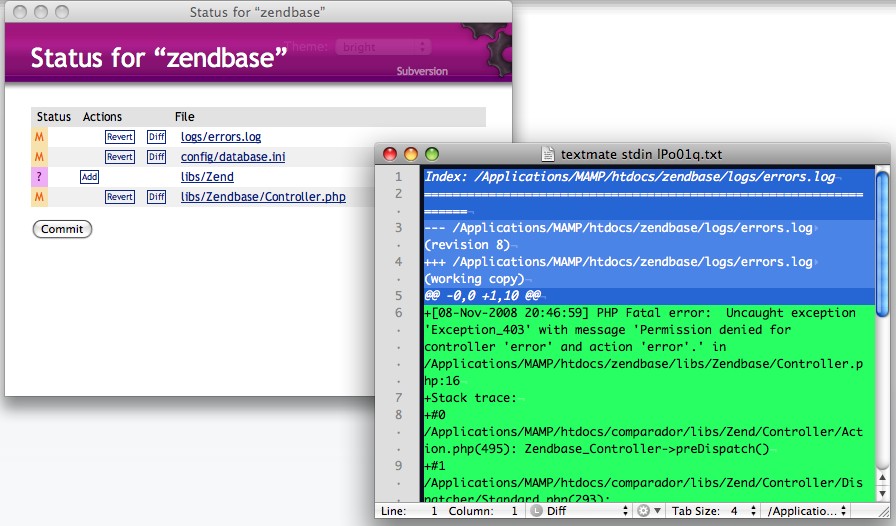Click Add for libs/Zend
This screenshot has width=896, height=526.
[x=89, y=177]
